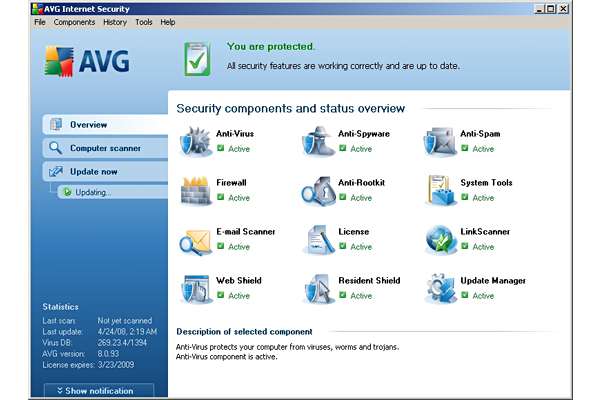Open the Help menu
The height and width of the screenshot is (400, 600).
[168, 22]
